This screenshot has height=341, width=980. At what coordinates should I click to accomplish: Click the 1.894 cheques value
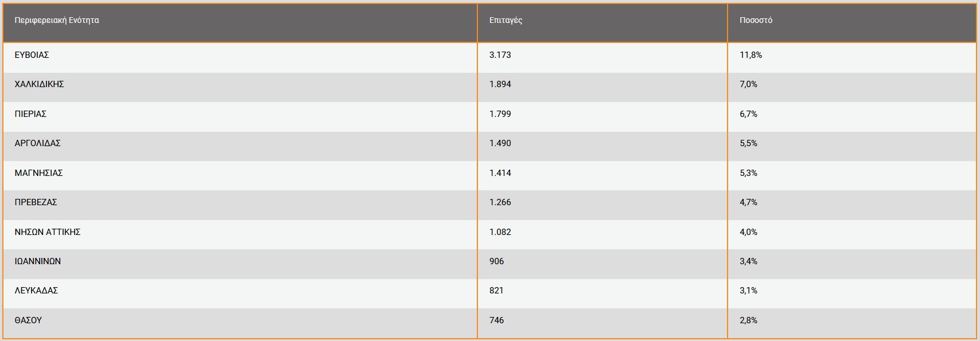500,84
